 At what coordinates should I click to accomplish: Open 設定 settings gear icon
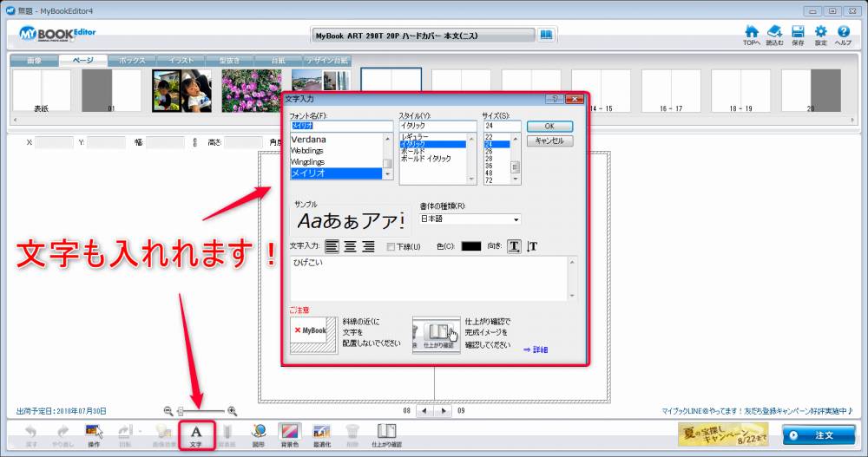[x=820, y=35]
